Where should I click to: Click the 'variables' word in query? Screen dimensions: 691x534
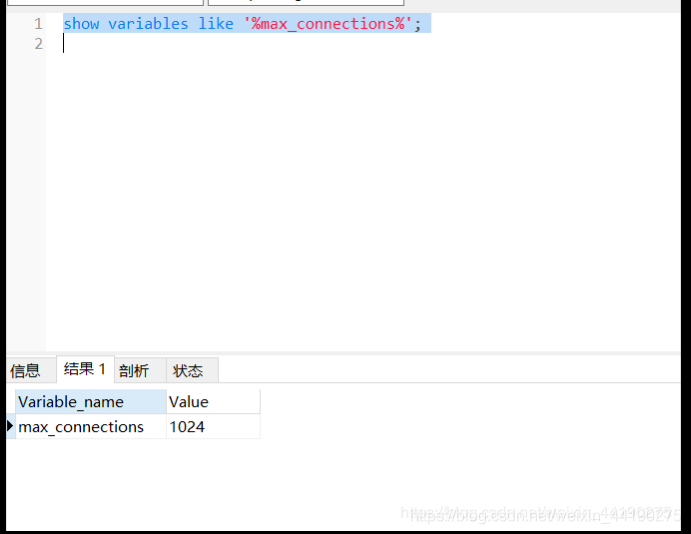point(148,24)
